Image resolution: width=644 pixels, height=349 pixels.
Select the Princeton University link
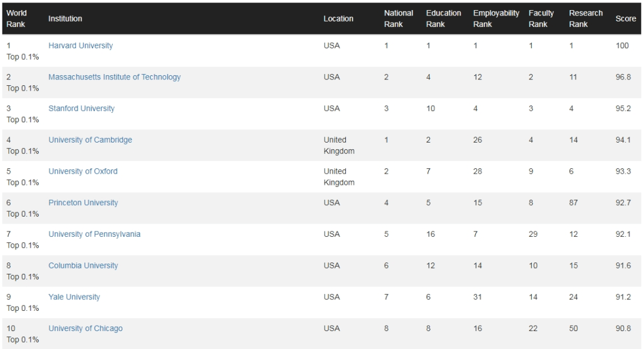(x=83, y=203)
